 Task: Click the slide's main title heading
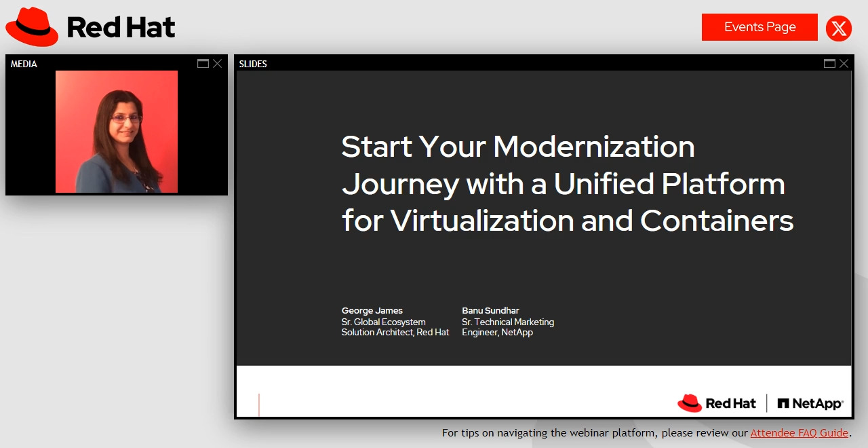point(567,184)
